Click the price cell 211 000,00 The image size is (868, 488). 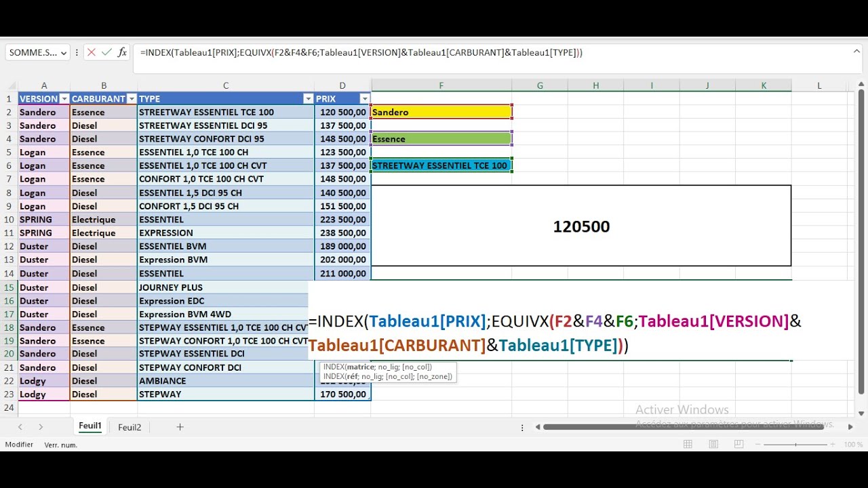[342, 274]
